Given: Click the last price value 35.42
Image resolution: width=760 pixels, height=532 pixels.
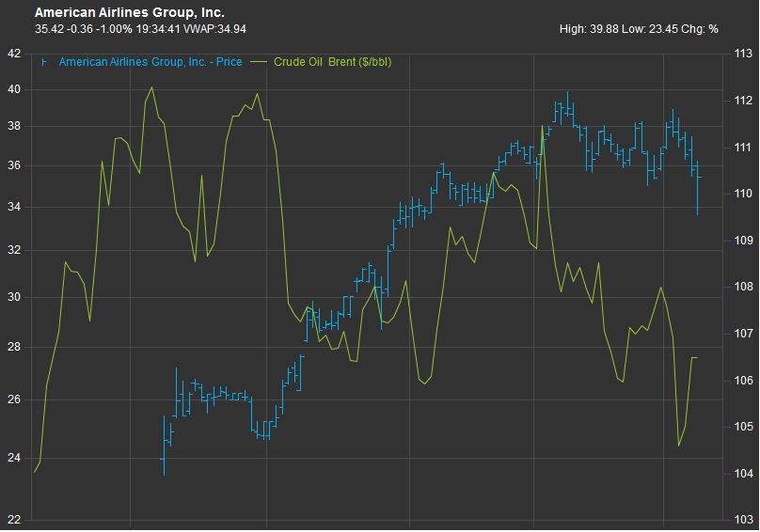Looking at the screenshot, I should pyautogui.click(x=49, y=29).
